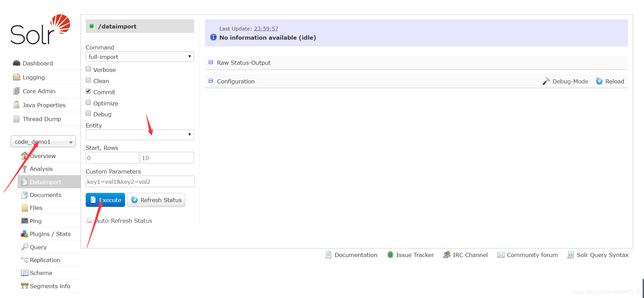Click the Replication icon
Screen dimensions: 644x298
24,260
